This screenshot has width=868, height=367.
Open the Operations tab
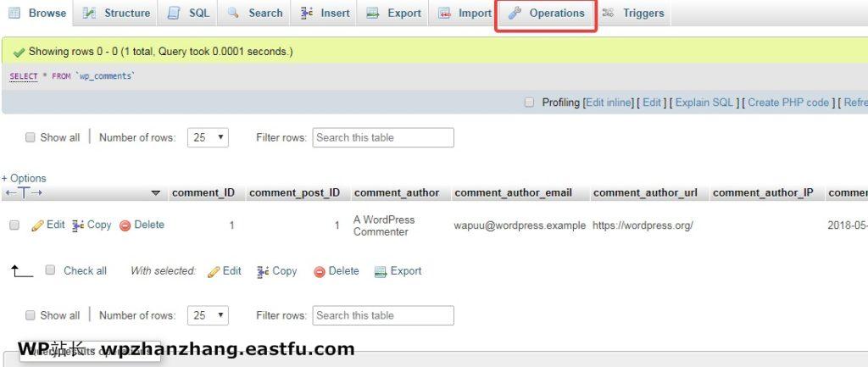click(x=546, y=13)
